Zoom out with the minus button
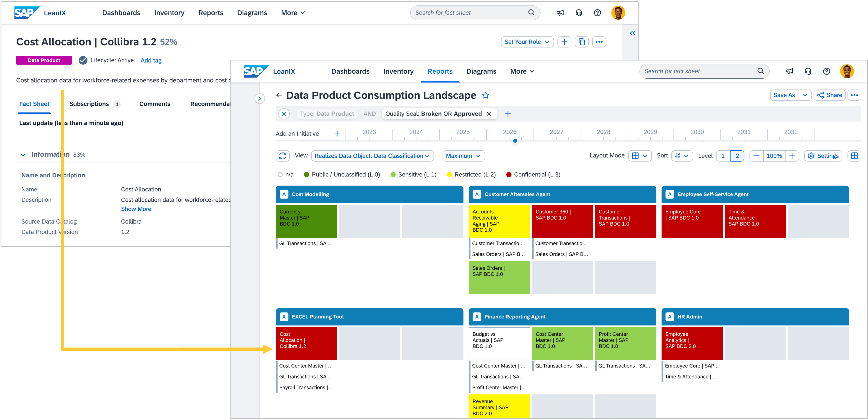 click(x=756, y=156)
